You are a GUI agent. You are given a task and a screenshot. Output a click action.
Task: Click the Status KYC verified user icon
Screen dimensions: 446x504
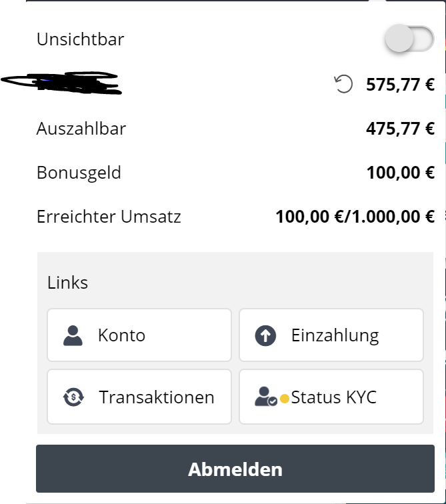(266, 397)
